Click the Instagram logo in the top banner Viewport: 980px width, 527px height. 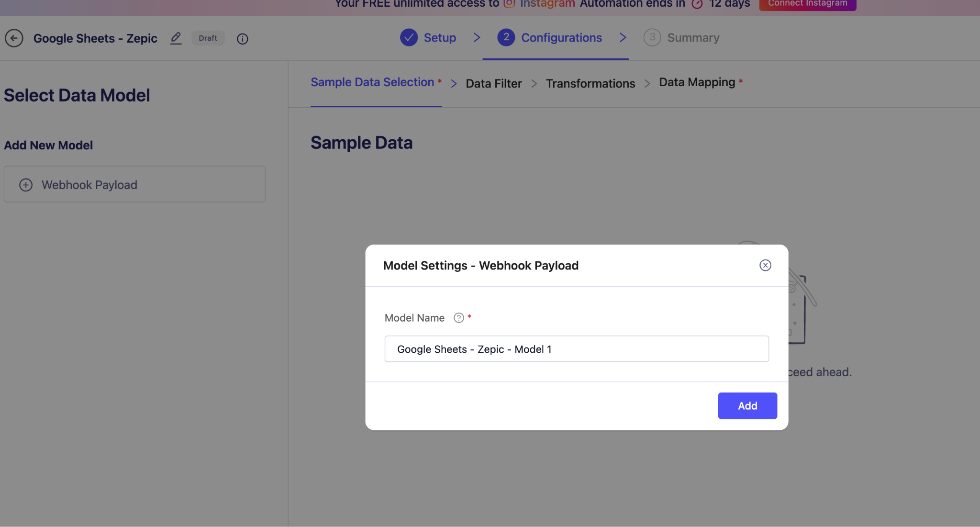click(x=508, y=4)
